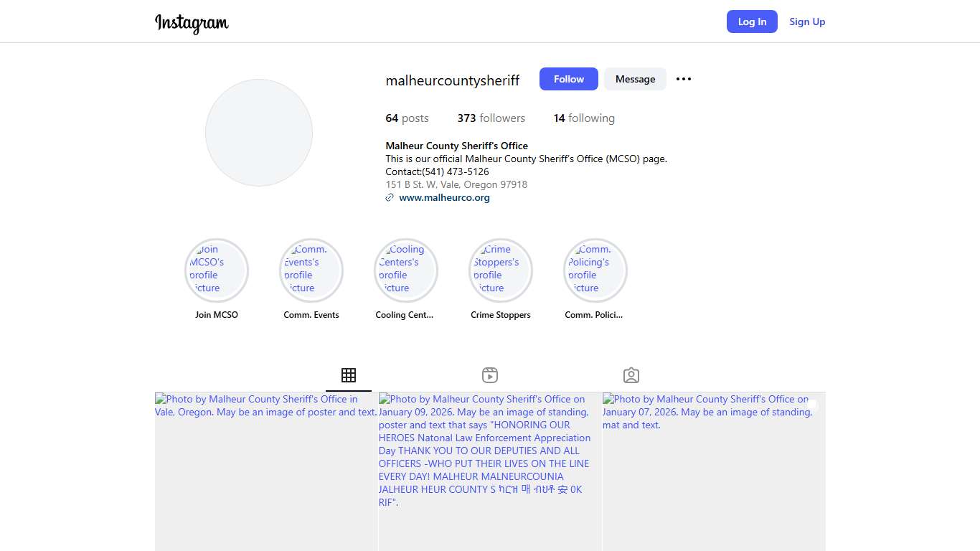Message the Malheur County Sheriff's Office
Screen dimensions: 980x551
pos(635,79)
